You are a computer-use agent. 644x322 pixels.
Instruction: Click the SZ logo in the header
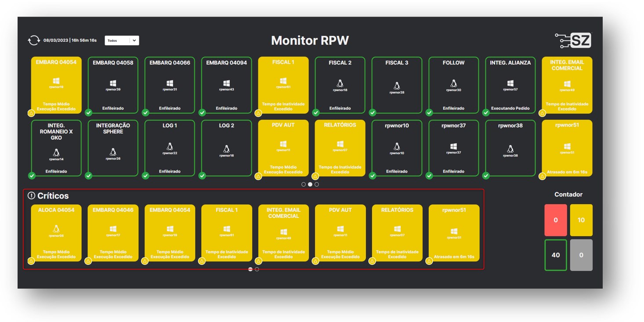coord(574,40)
